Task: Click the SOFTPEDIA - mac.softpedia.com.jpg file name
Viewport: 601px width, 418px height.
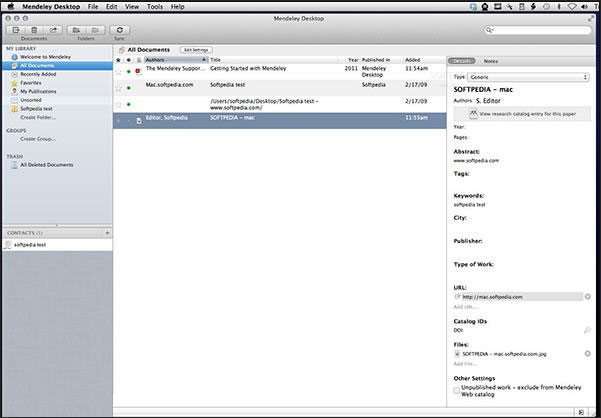Action: tap(504, 354)
